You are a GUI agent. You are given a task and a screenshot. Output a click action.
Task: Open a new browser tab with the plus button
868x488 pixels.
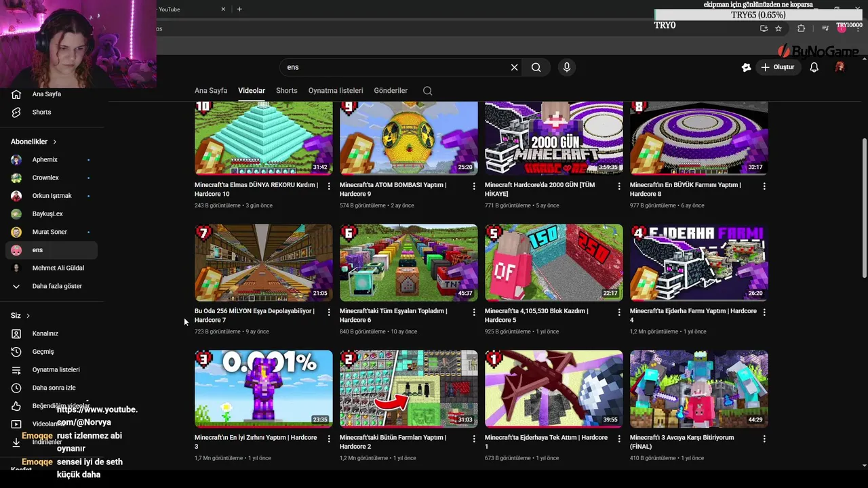(239, 9)
